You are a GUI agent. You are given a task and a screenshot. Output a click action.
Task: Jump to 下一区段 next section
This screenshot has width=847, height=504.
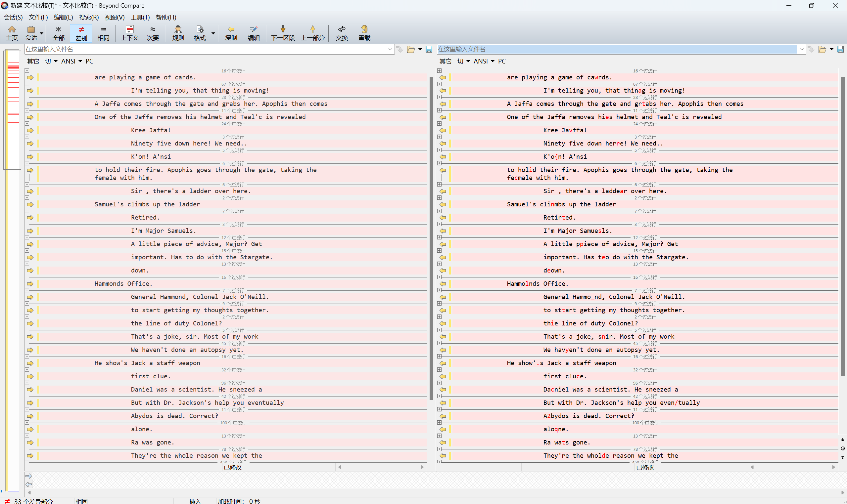coord(283,33)
